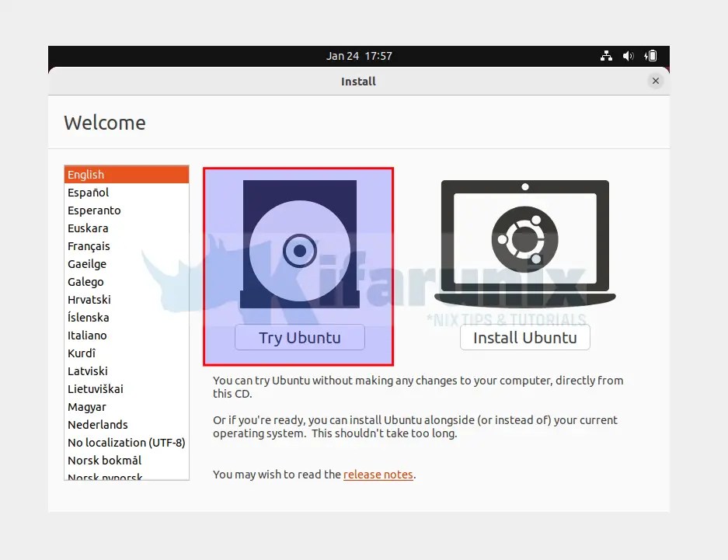Click the volume speaker icon in the top bar

(x=629, y=55)
